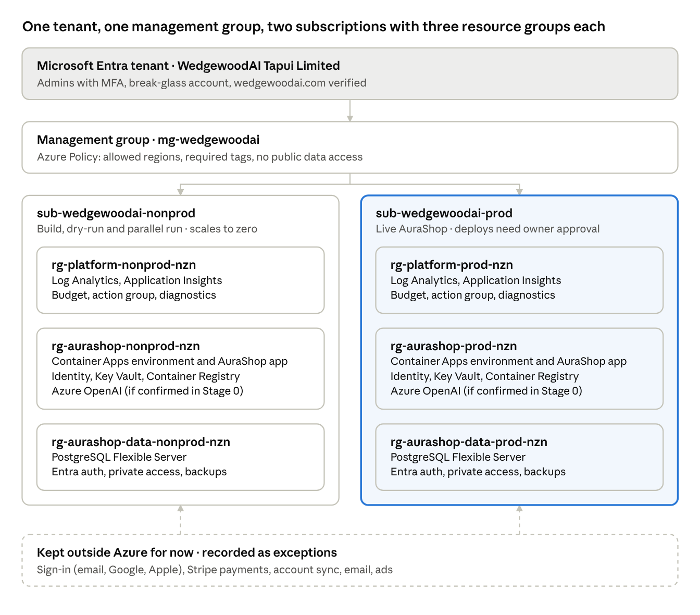Click the 'Admins with MFA, break-glass account' line
700x615 pixels.
(x=202, y=83)
